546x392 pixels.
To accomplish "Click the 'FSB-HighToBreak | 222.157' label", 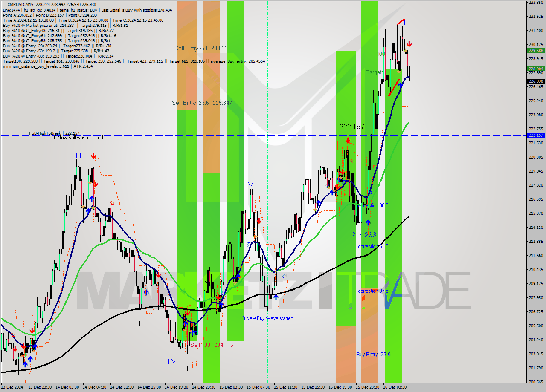I will coord(54,133).
